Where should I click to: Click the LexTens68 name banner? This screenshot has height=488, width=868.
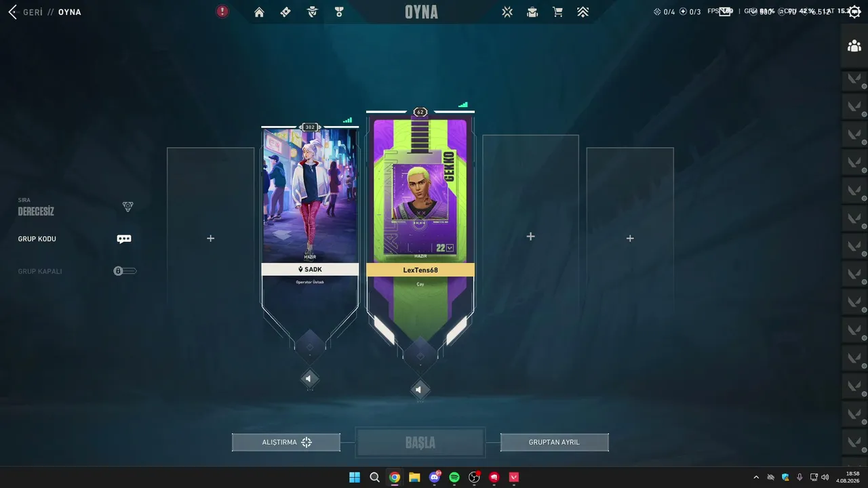(420, 270)
